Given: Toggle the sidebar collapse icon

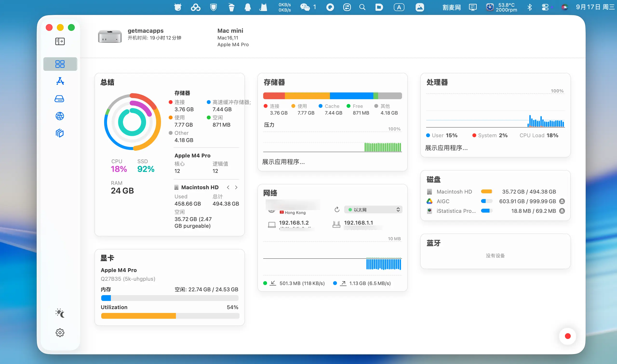Looking at the screenshot, I should (60, 41).
